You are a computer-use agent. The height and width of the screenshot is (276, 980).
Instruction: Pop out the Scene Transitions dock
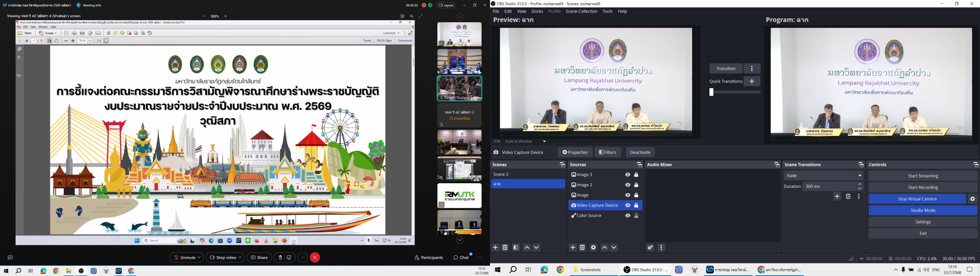pos(861,164)
